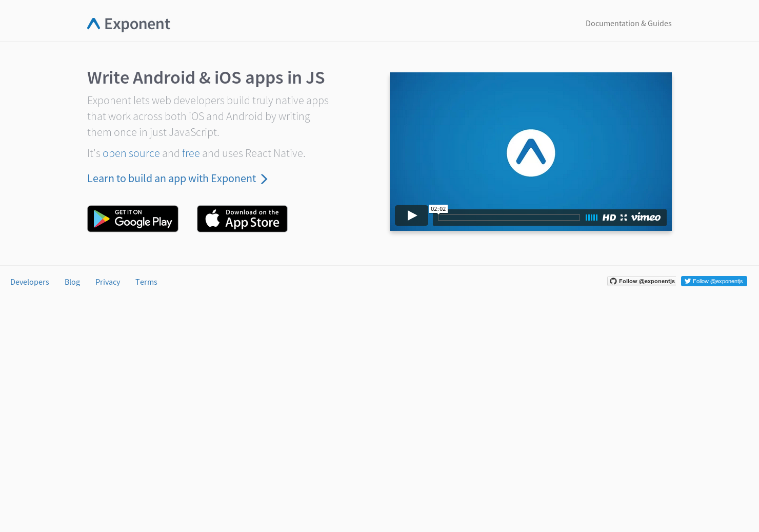Click the Write Android & iOS apps heading
The image size is (759, 532).
pos(206,78)
